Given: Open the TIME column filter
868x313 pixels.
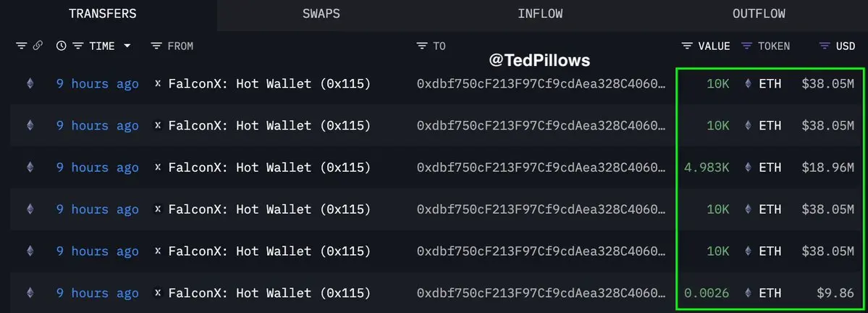Looking at the screenshot, I should 78,46.
